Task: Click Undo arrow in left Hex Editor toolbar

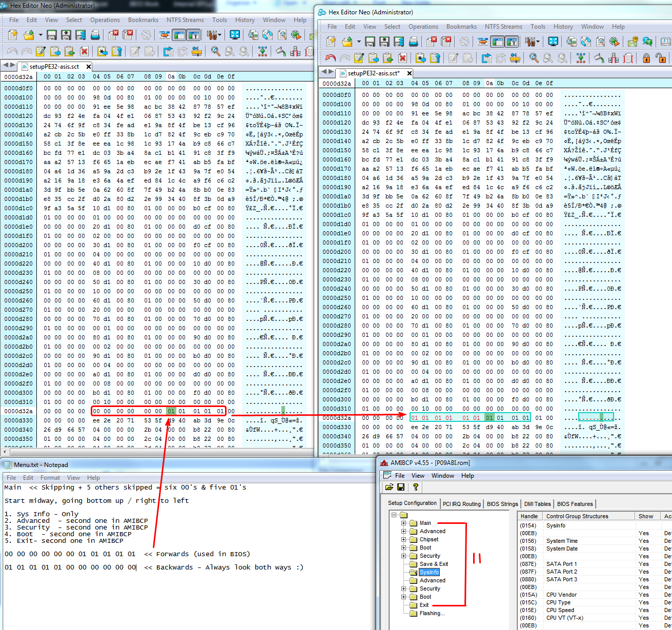Action: [x=12, y=51]
